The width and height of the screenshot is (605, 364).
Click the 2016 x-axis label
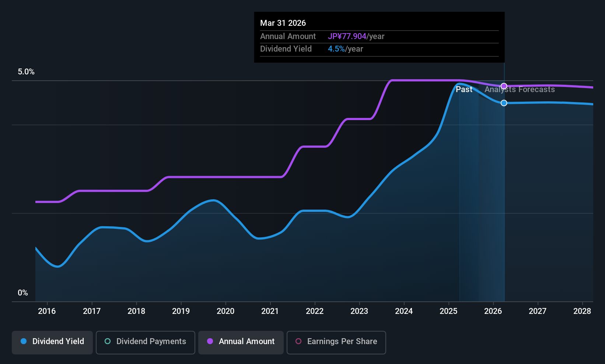point(47,311)
